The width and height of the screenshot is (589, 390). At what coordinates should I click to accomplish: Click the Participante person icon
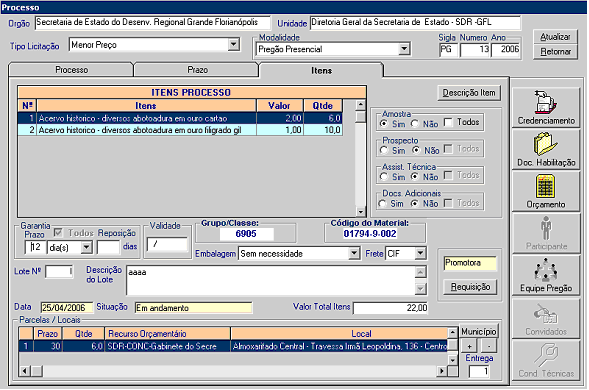546,233
